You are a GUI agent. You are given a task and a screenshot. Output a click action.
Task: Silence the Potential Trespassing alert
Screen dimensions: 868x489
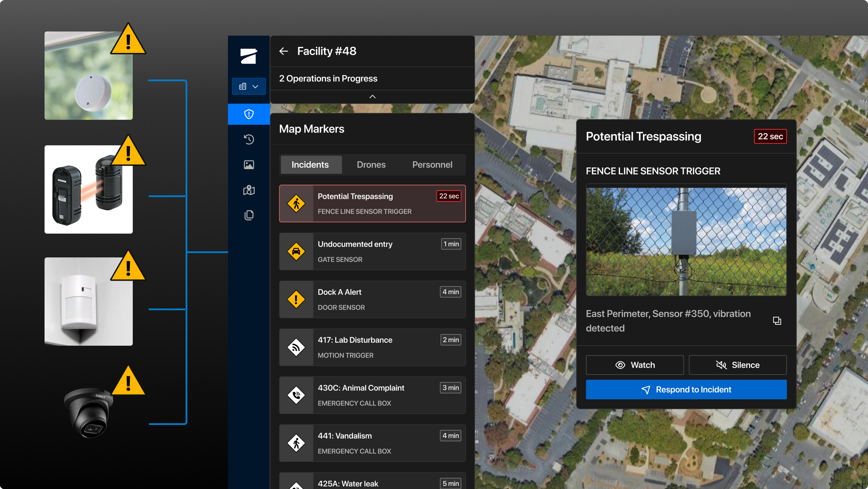738,365
